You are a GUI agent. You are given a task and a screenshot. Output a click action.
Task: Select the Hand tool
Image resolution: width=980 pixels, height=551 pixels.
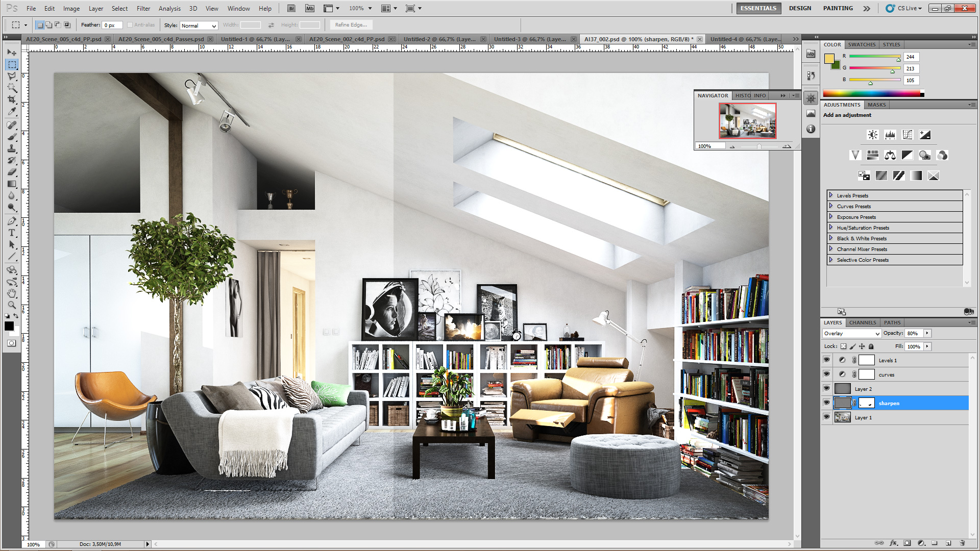coord(12,293)
